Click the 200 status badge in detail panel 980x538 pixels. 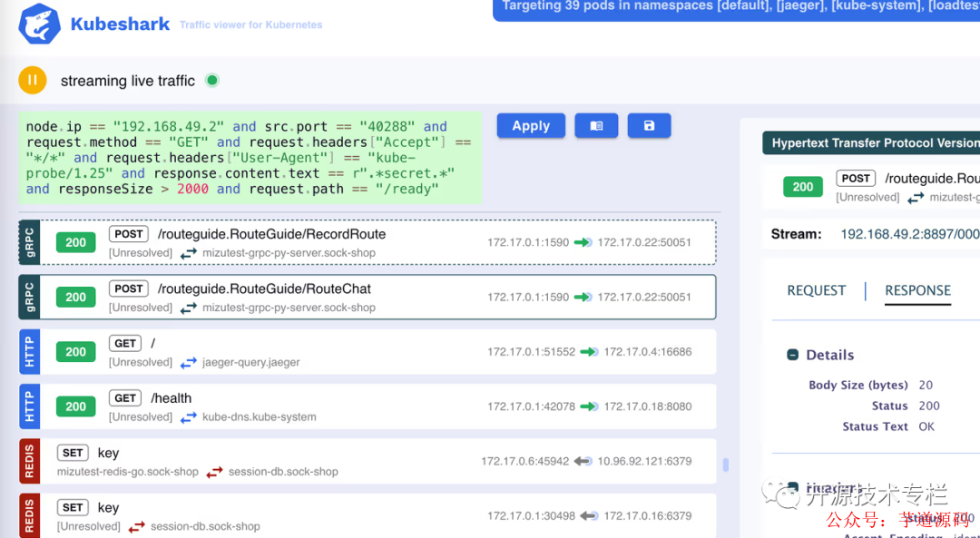[802, 187]
